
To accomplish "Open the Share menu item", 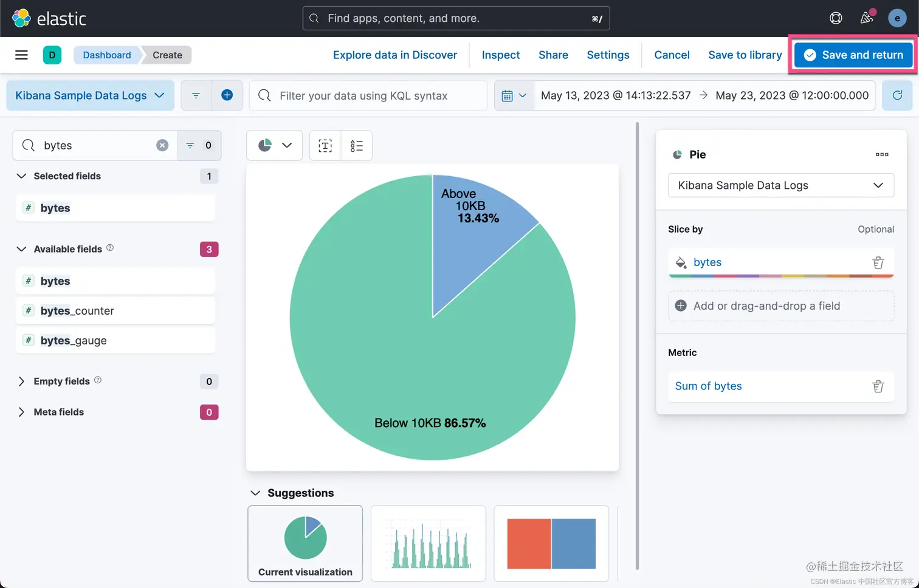I will [x=553, y=55].
